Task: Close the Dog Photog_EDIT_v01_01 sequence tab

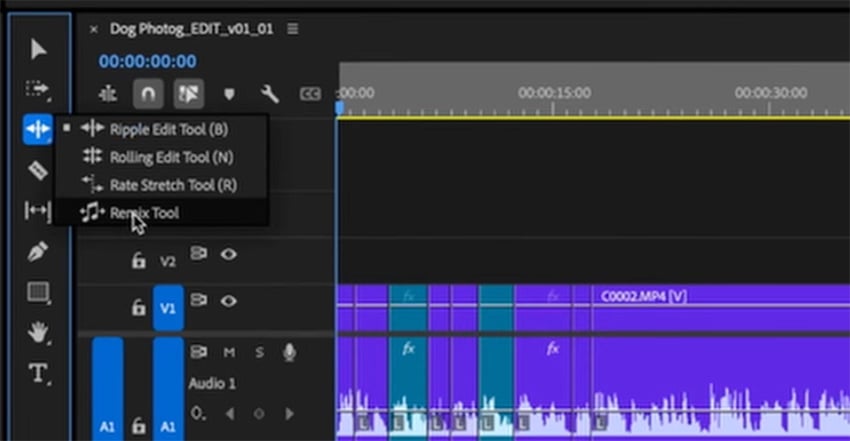Action: 94,29
